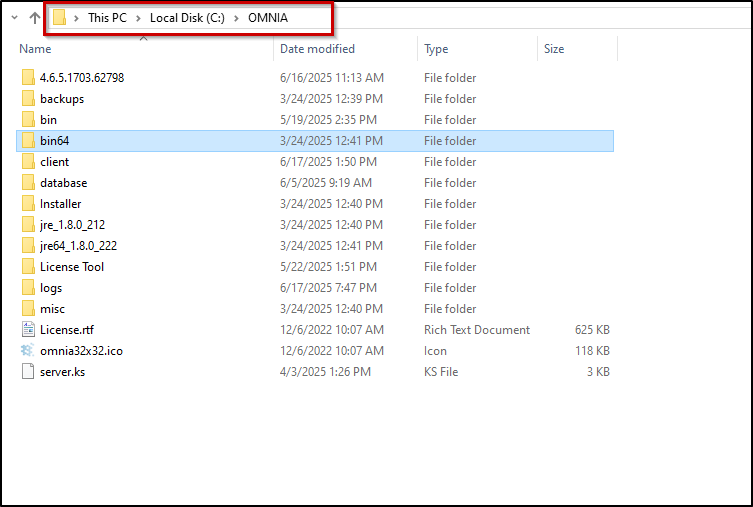The image size is (753, 507).
Task: Click the '3 KB' size value
Action: click(x=598, y=372)
